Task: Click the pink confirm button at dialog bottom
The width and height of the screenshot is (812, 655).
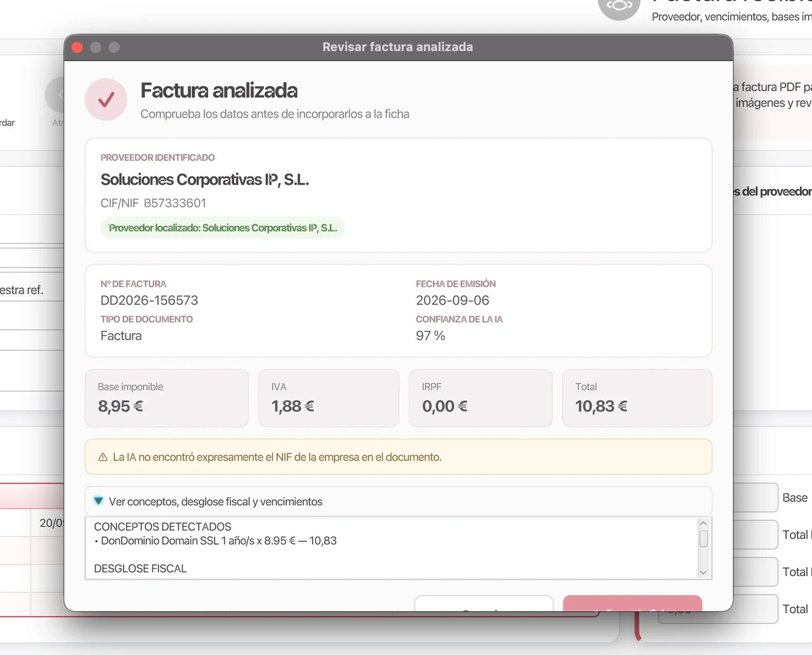Action: 632,603
